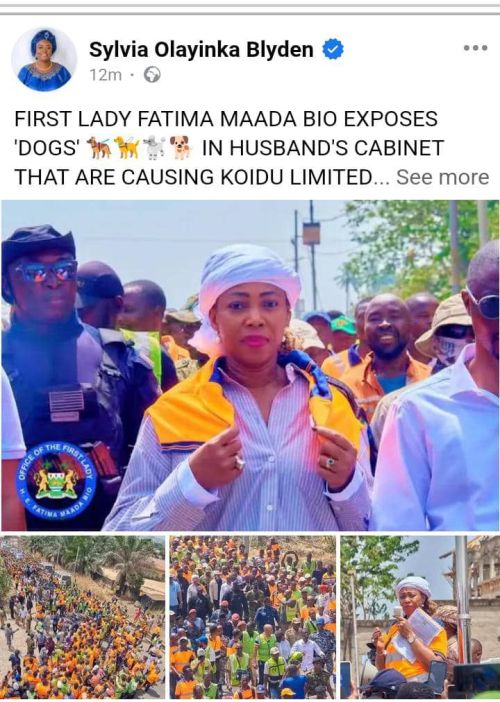Open the three-dots post options menu
Viewport: 500px width, 702px height.
point(475,47)
